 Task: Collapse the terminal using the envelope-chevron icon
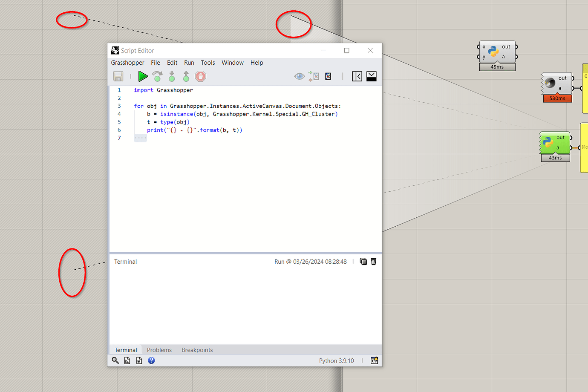(371, 76)
